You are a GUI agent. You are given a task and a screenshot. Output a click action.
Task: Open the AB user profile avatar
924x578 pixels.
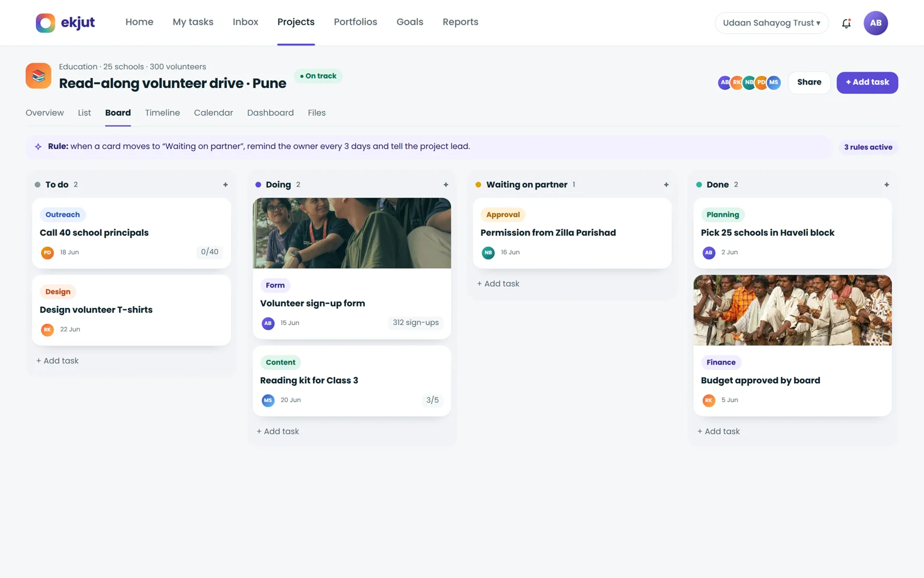coord(875,23)
